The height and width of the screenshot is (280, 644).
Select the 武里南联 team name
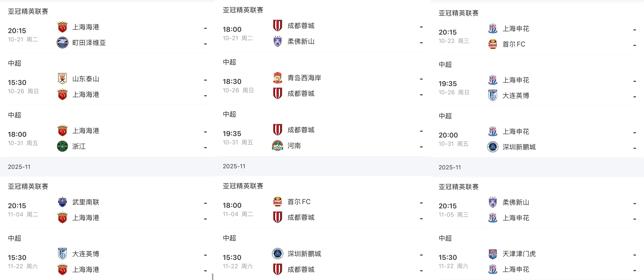(86, 202)
